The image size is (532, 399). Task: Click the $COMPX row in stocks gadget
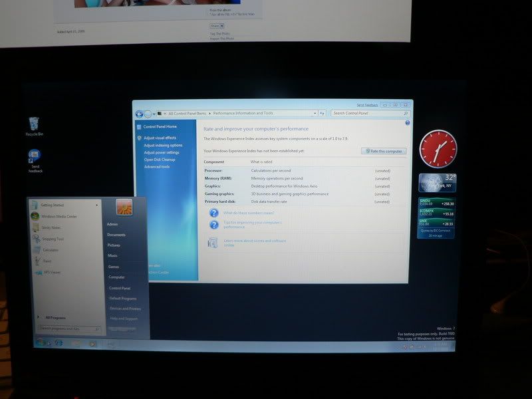click(x=436, y=213)
